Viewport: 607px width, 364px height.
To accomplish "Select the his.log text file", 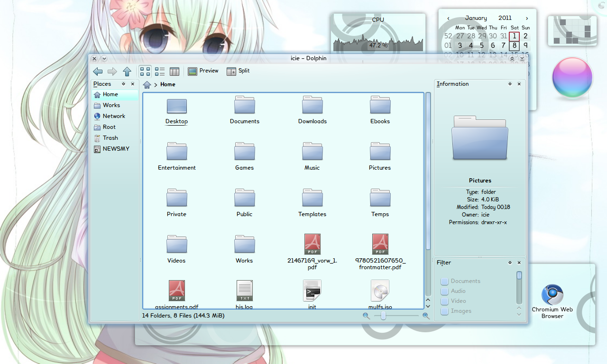I will [245, 294].
